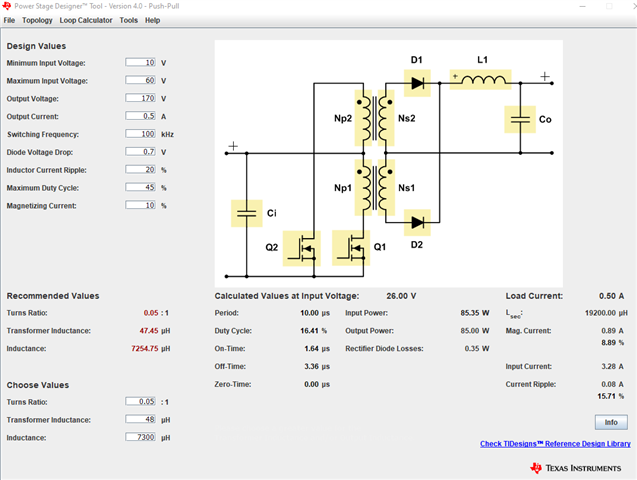
Task: Click the Q2 MOSFET symbol
Action: tap(301, 249)
